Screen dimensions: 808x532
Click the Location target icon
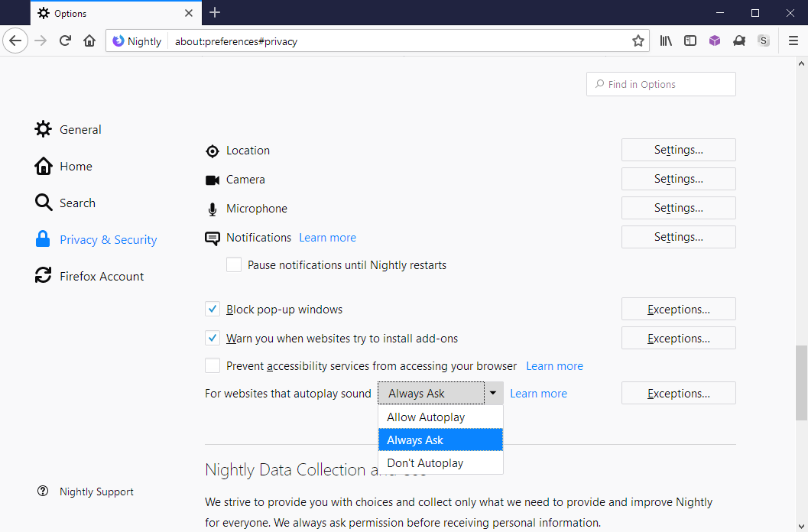pyautogui.click(x=213, y=151)
